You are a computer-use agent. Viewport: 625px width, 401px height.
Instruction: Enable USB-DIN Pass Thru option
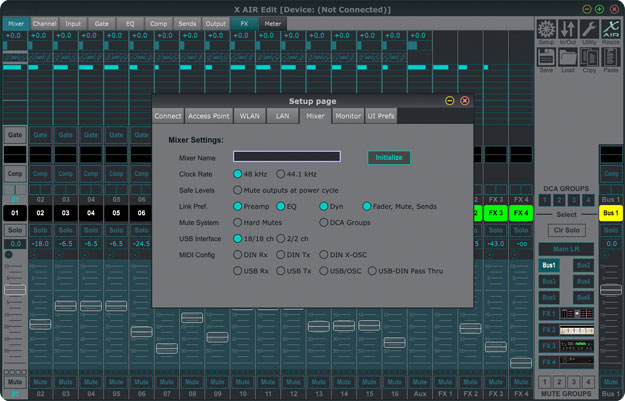click(372, 271)
